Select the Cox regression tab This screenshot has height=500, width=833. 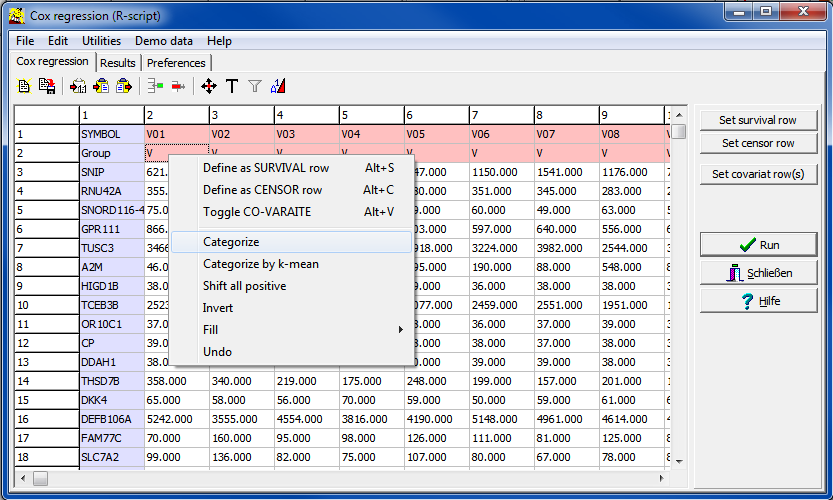tap(53, 61)
